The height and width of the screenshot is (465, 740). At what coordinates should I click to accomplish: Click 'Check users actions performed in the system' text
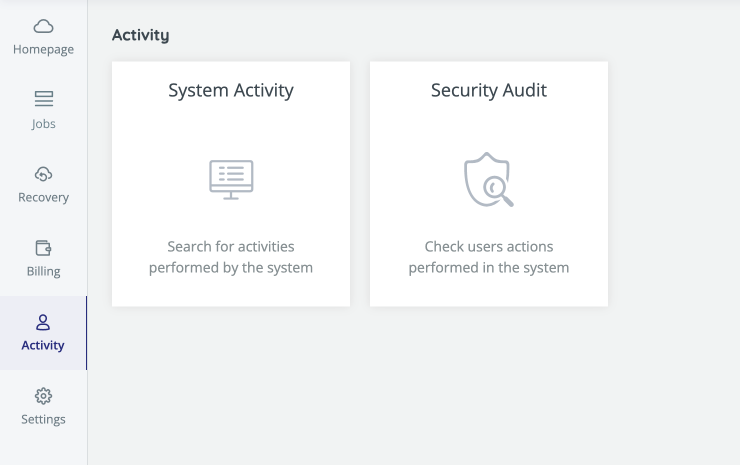(489, 257)
